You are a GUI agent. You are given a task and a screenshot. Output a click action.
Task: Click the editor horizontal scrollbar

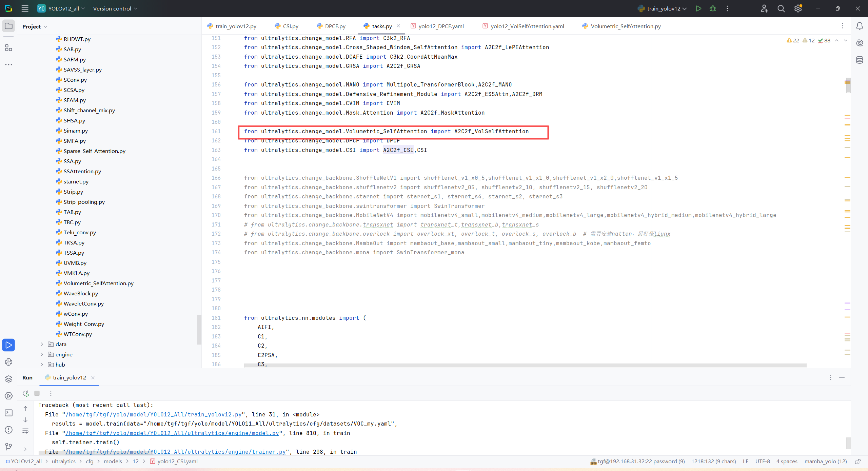coord(525,366)
